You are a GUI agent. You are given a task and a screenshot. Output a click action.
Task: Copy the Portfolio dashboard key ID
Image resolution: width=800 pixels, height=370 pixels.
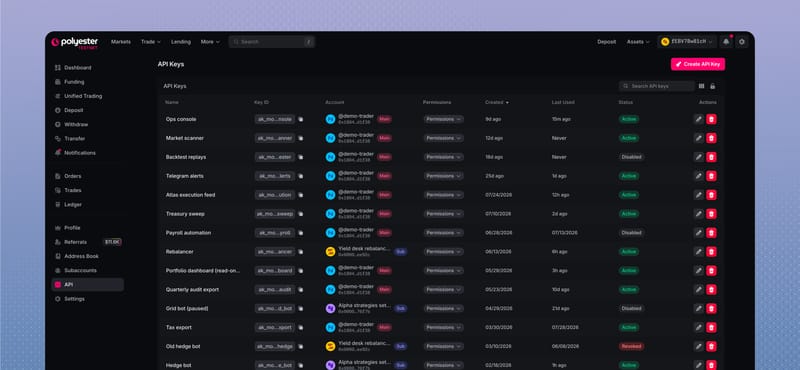point(301,270)
